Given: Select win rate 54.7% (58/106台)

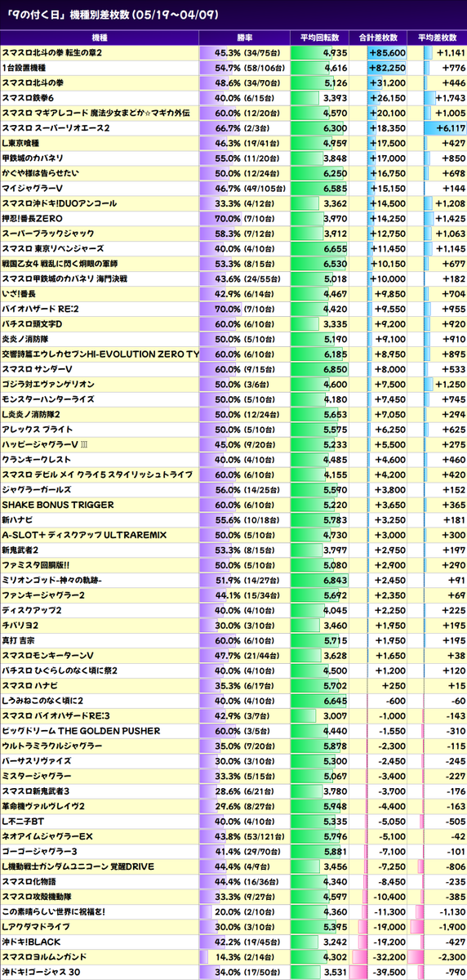Looking at the screenshot, I should pyautogui.click(x=249, y=68).
